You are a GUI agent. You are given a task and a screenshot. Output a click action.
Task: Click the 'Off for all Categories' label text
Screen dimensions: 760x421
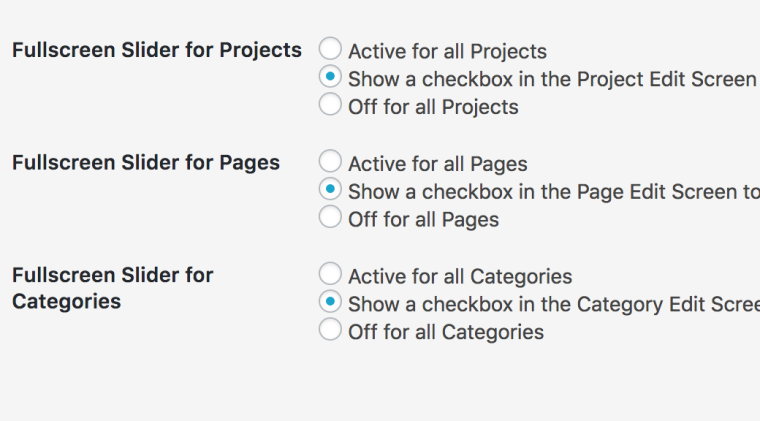click(x=446, y=333)
